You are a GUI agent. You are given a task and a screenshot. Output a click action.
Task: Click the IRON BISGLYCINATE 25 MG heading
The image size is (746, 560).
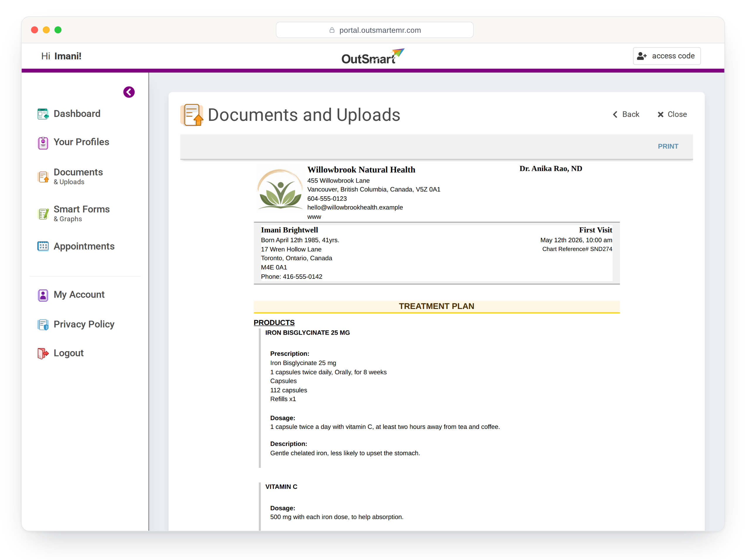tap(308, 333)
